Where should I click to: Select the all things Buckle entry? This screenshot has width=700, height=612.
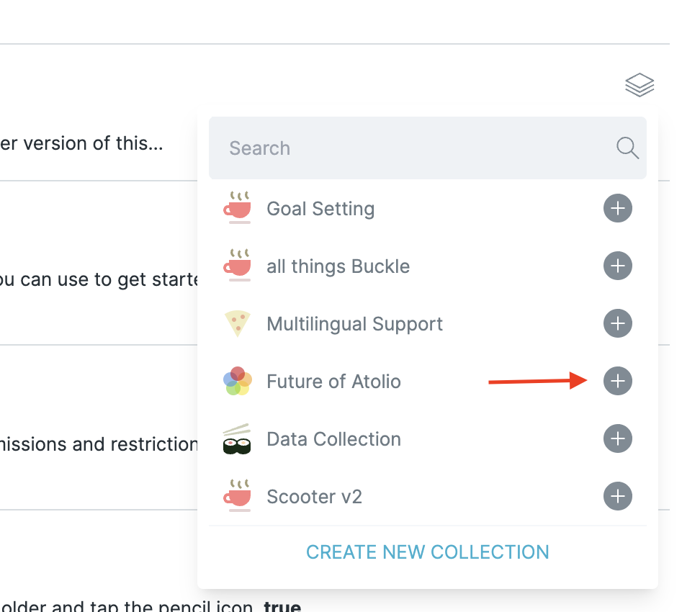[338, 266]
